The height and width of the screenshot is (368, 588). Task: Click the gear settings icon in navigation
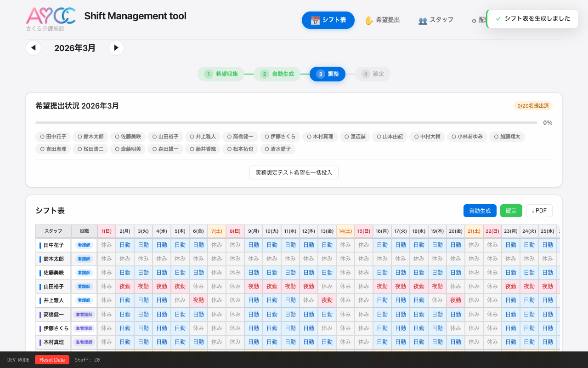474,21
